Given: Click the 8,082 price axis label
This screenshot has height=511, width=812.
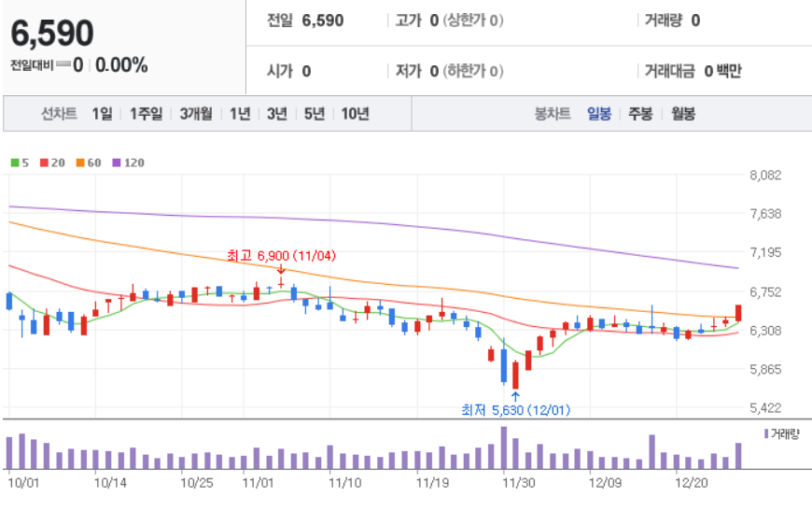Looking at the screenshot, I should pyautogui.click(x=765, y=176).
